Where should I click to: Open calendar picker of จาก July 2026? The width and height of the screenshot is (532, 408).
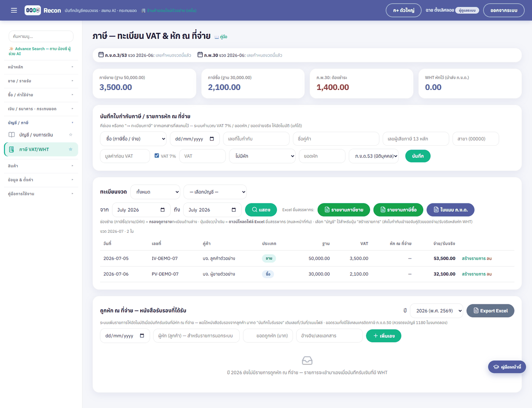tap(163, 210)
